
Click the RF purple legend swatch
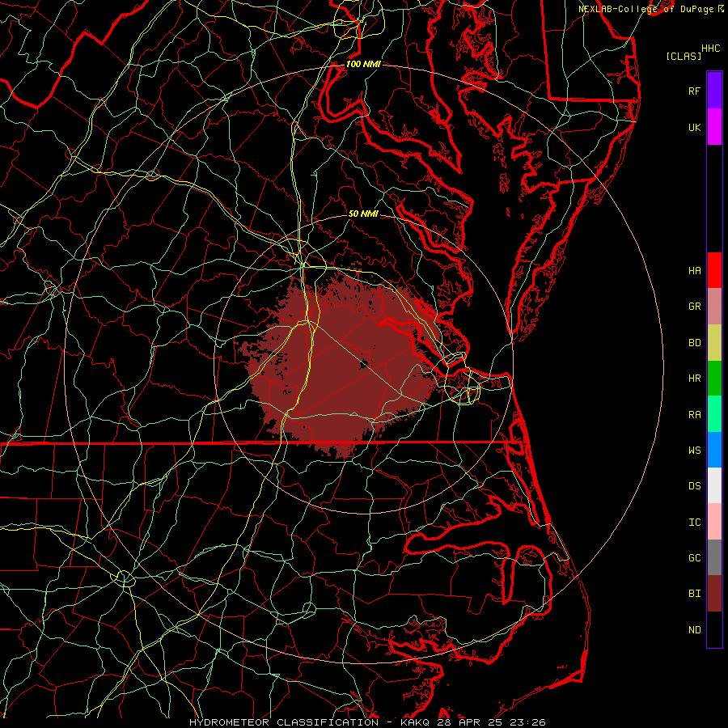(x=714, y=91)
